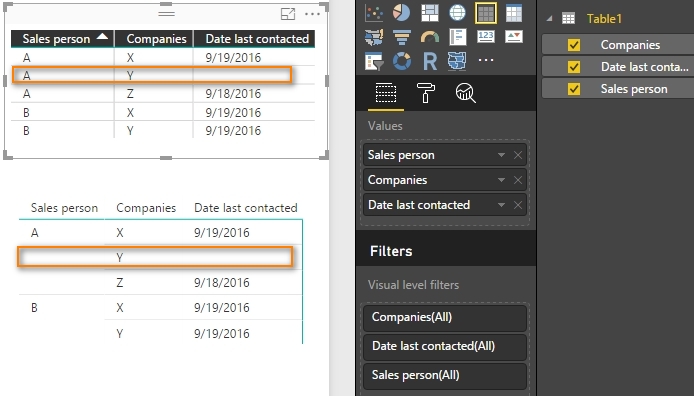Click Sales person header in lower table

coord(64,208)
